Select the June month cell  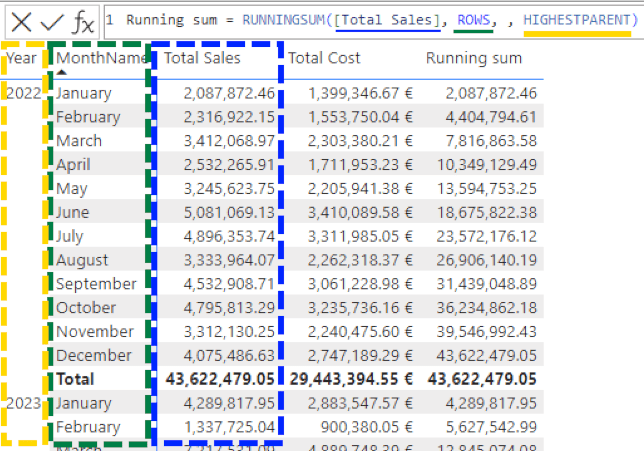[x=72, y=212]
